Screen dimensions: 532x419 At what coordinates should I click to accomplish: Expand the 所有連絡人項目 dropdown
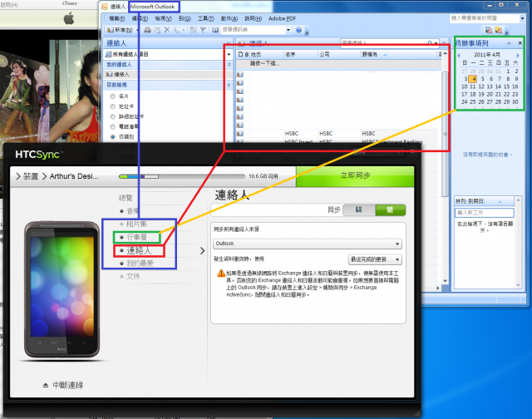pyautogui.click(x=229, y=54)
